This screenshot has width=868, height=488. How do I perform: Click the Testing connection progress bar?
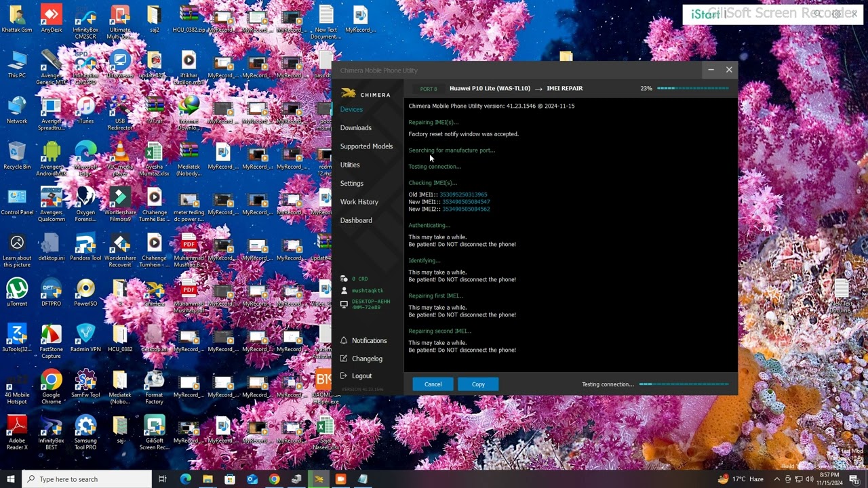coord(684,384)
